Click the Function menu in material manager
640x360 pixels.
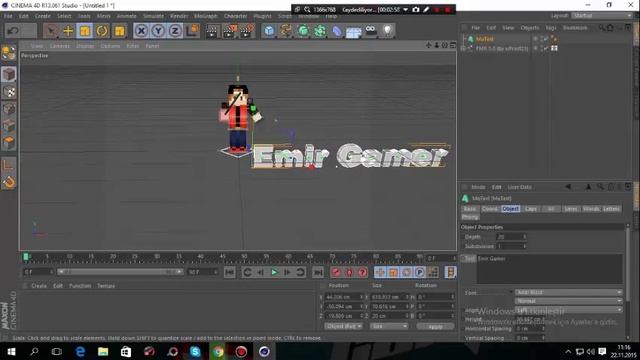(80, 286)
